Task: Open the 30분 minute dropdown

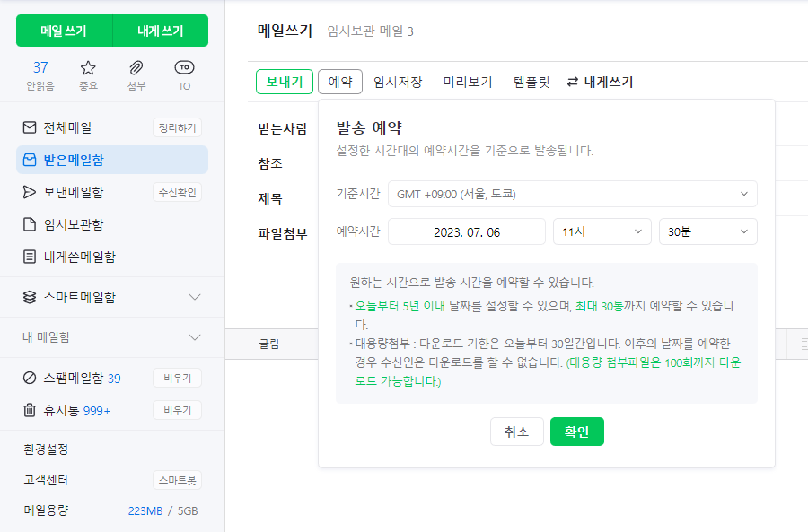Action: click(x=707, y=231)
